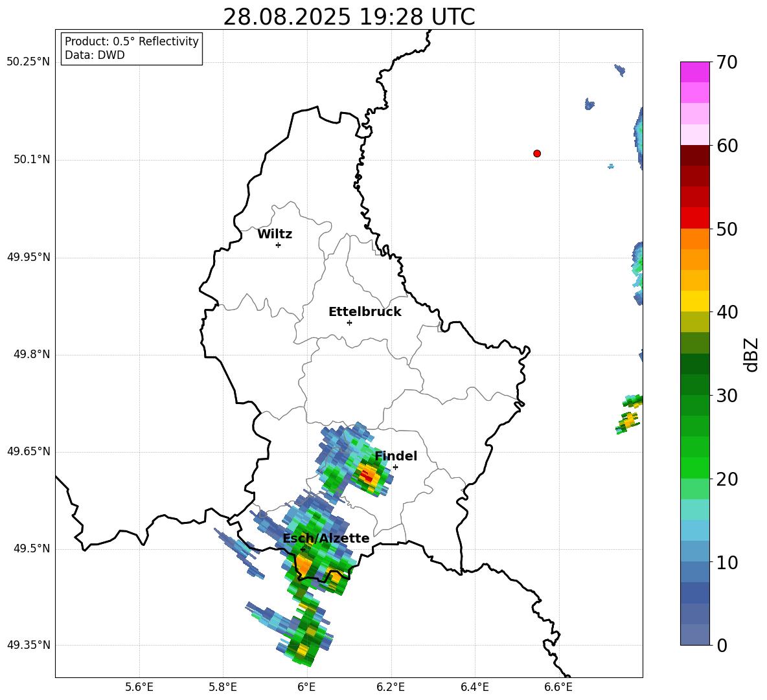Viewport: 767px width, 700px height.
Task: Click the dark blue colorbar segment near 5
Action: pos(694,593)
